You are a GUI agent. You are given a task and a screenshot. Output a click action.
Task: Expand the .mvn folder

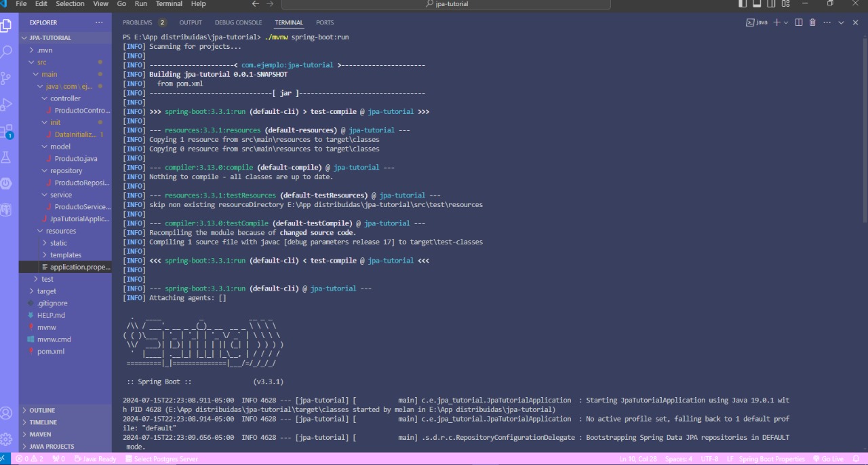[65, 50]
